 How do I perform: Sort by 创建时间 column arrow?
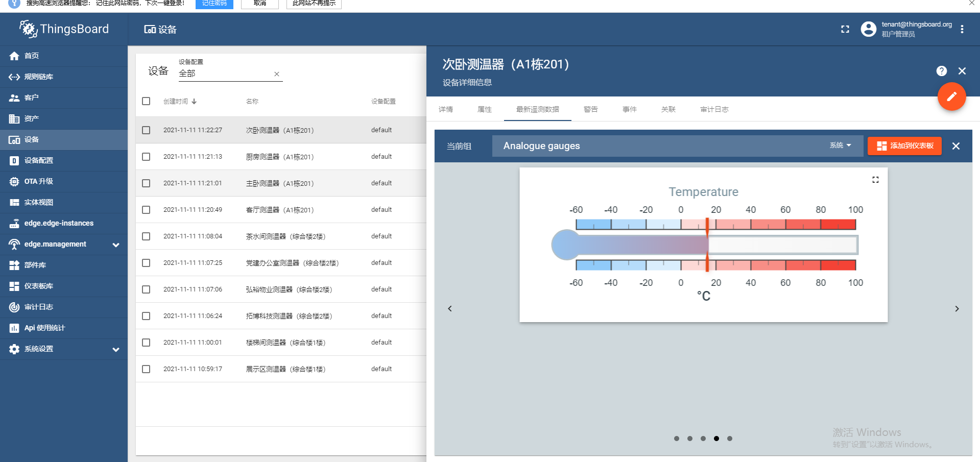click(x=195, y=101)
